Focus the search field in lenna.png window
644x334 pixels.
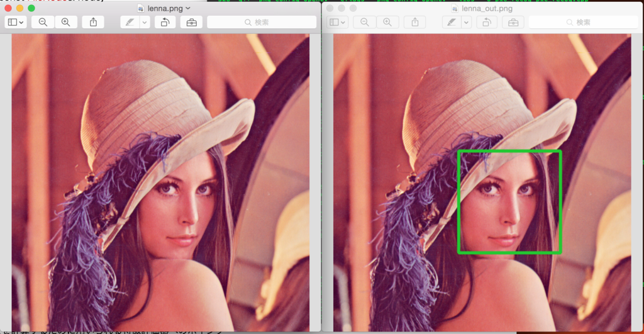tap(262, 22)
